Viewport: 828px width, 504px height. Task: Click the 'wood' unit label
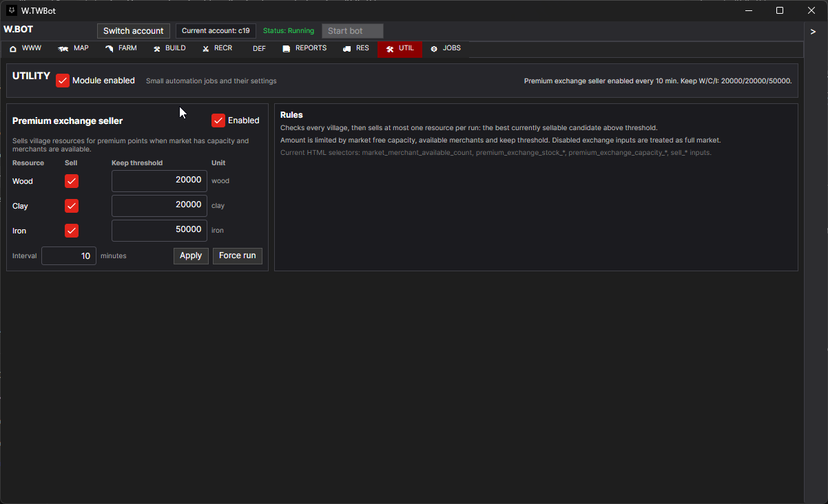[x=220, y=181]
